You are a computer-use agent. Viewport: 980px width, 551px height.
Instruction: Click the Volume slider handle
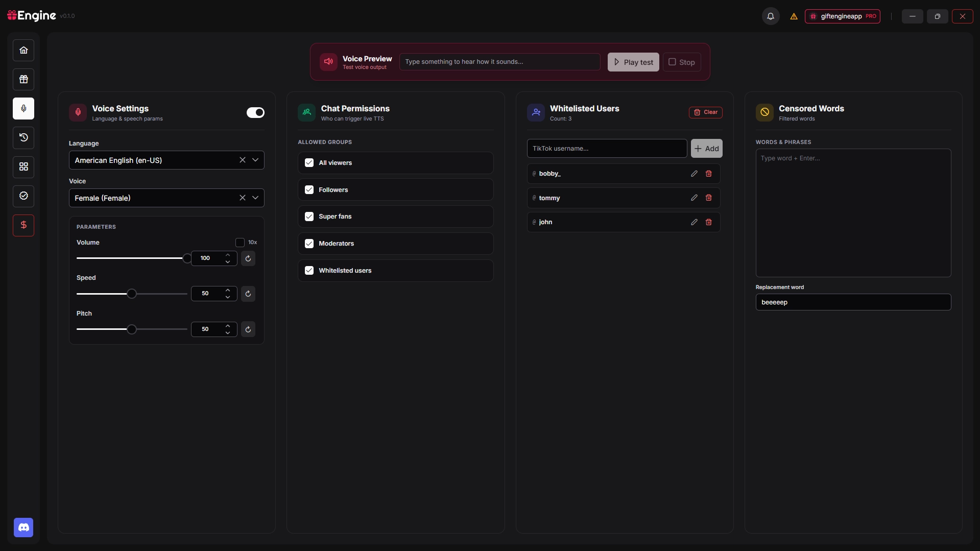(x=187, y=258)
